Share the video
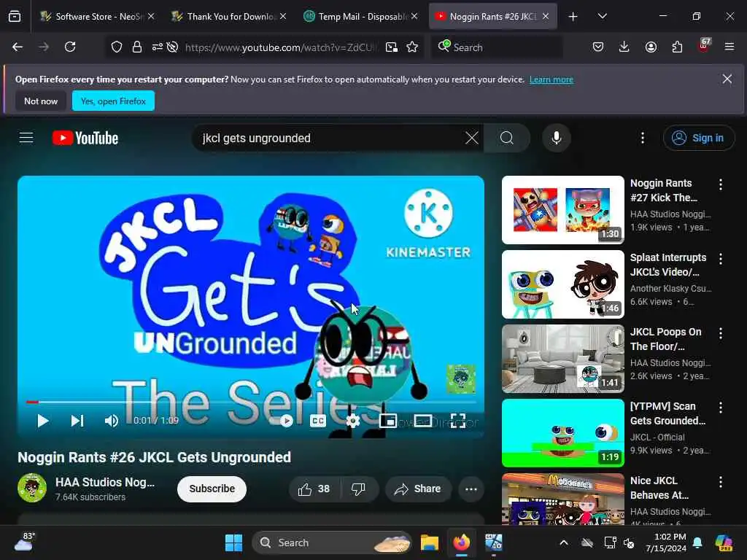The image size is (747, 560). [x=418, y=489]
